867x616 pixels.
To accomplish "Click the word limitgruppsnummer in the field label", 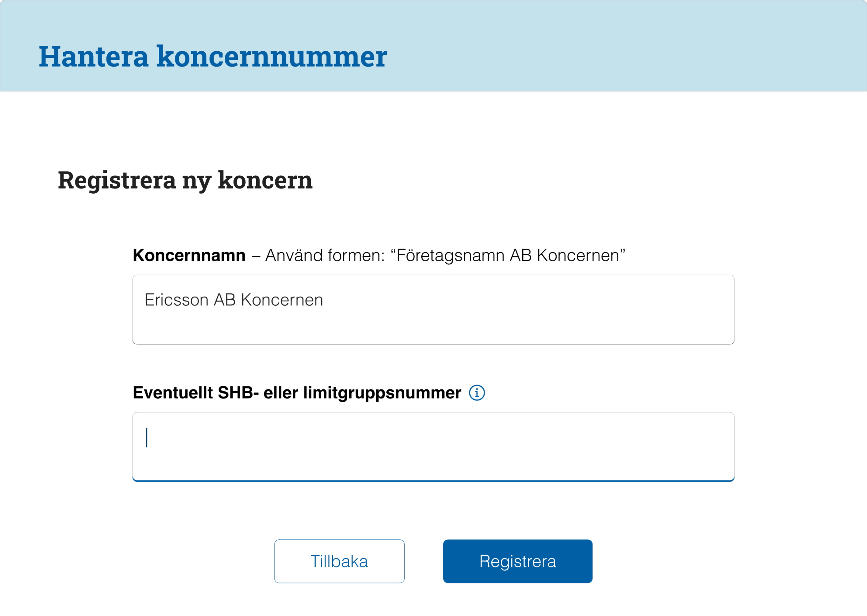I will [382, 393].
